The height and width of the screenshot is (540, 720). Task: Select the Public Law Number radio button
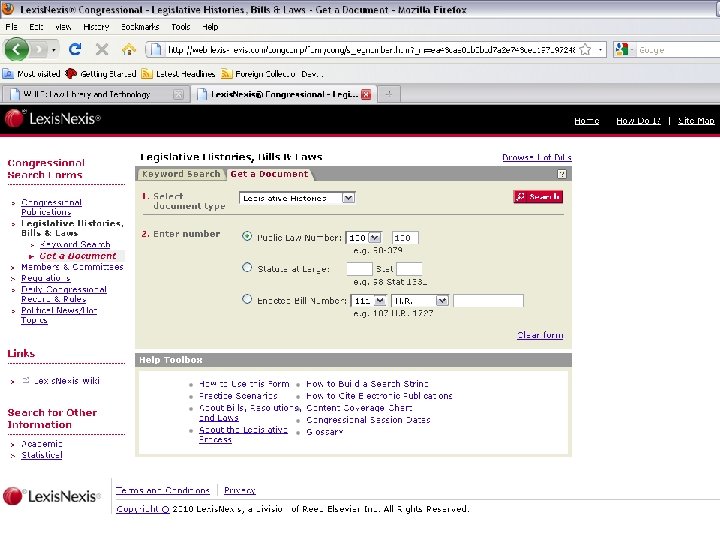pyautogui.click(x=247, y=236)
